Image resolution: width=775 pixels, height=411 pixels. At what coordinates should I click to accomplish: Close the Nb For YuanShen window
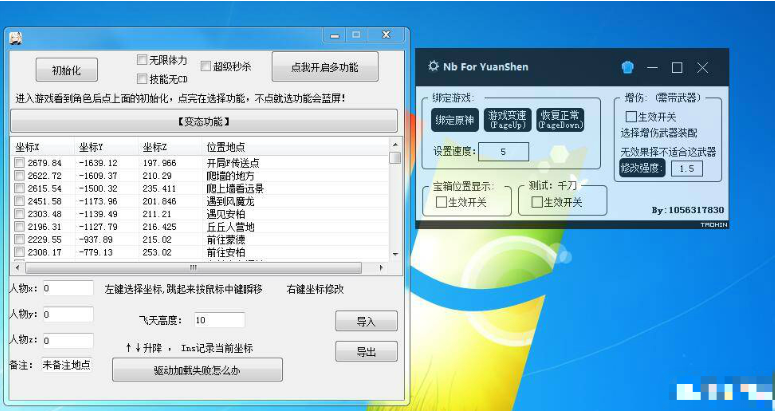[x=702, y=68]
